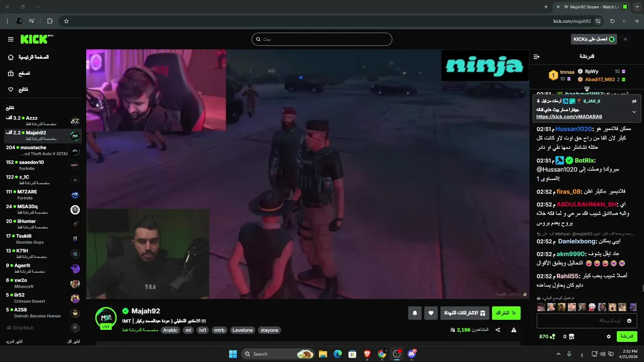Open the Kick hamburger menu
This screenshot has height=362, width=644.
pos(11,39)
